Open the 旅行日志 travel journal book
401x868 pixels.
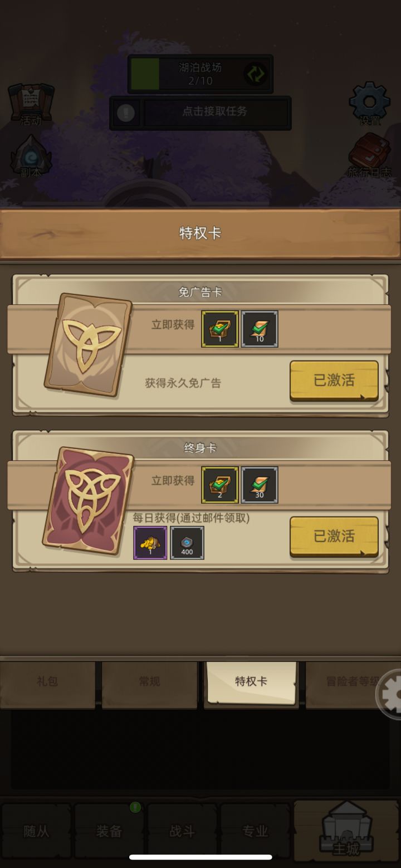tap(369, 155)
